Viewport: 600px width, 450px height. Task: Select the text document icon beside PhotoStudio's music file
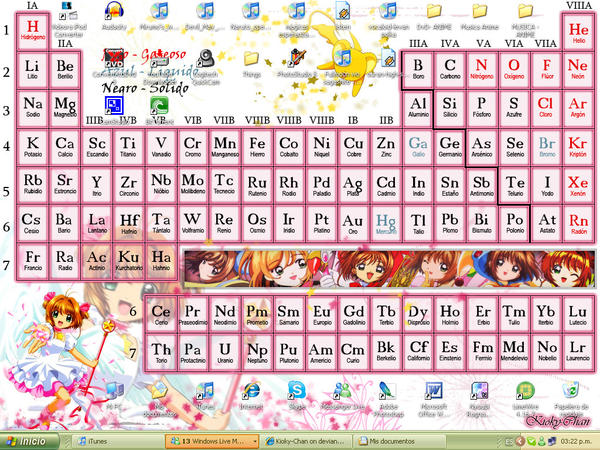coord(388,58)
